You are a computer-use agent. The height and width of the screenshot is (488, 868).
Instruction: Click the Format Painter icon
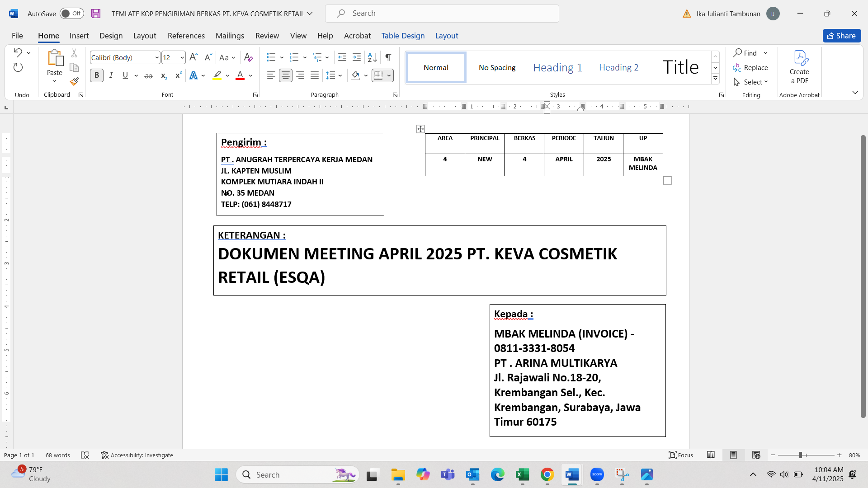pos(74,82)
